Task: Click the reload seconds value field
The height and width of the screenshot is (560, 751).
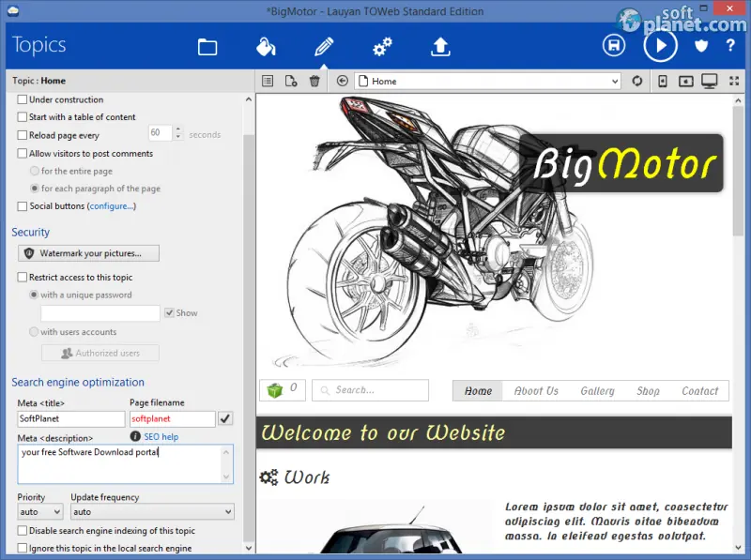Action: [161, 132]
